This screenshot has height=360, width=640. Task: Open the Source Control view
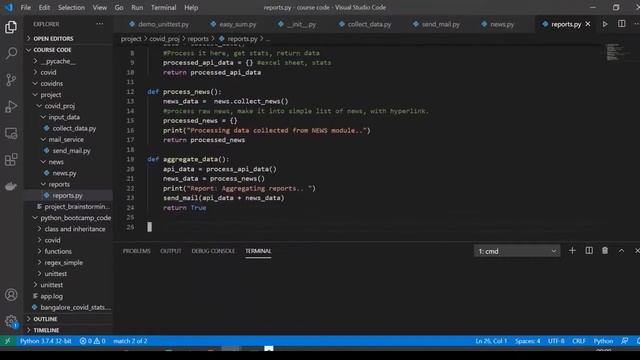pyautogui.click(x=11, y=80)
